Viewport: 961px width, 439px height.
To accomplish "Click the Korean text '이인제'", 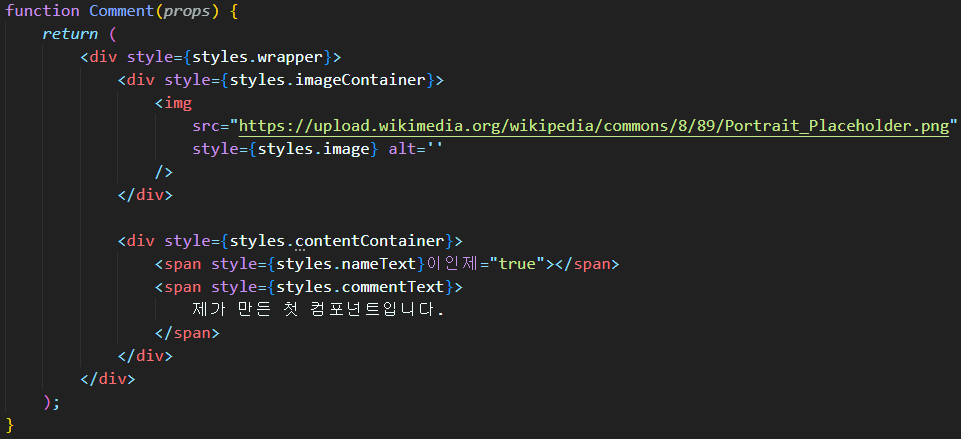I will (x=454, y=264).
